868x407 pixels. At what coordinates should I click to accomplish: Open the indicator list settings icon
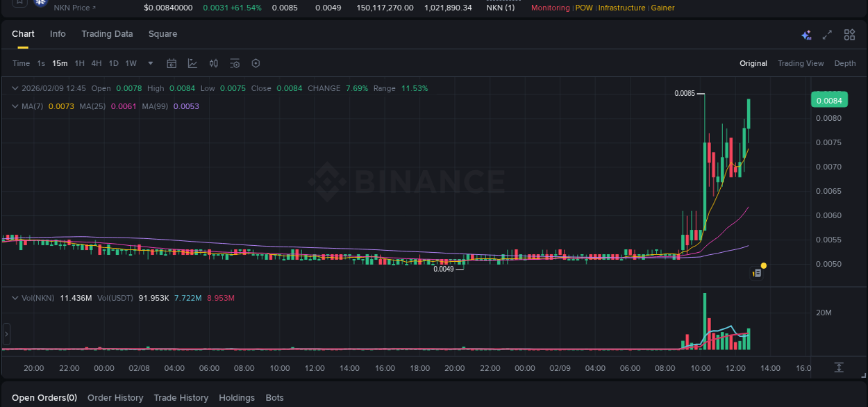click(x=235, y=63)
